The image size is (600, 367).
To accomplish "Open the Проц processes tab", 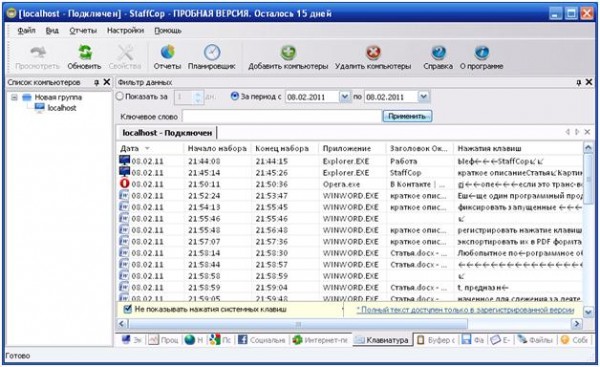I will 163,340.
